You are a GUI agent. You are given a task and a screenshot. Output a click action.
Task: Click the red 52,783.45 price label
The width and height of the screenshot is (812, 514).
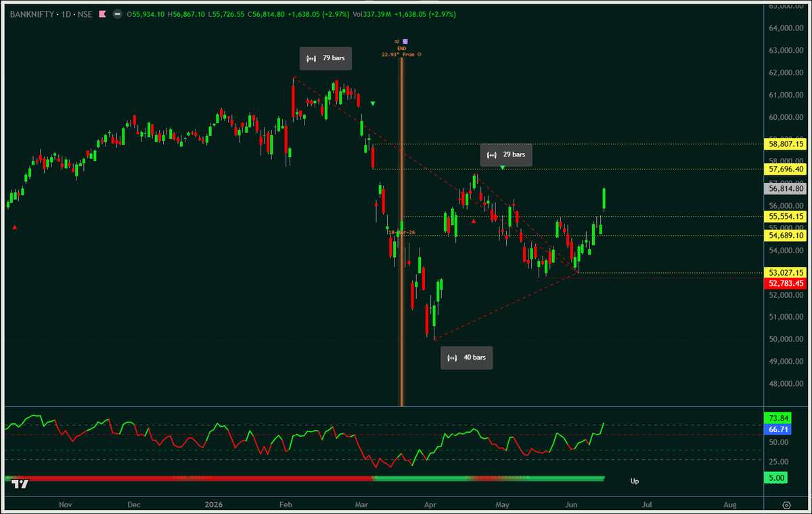[786, 283]
